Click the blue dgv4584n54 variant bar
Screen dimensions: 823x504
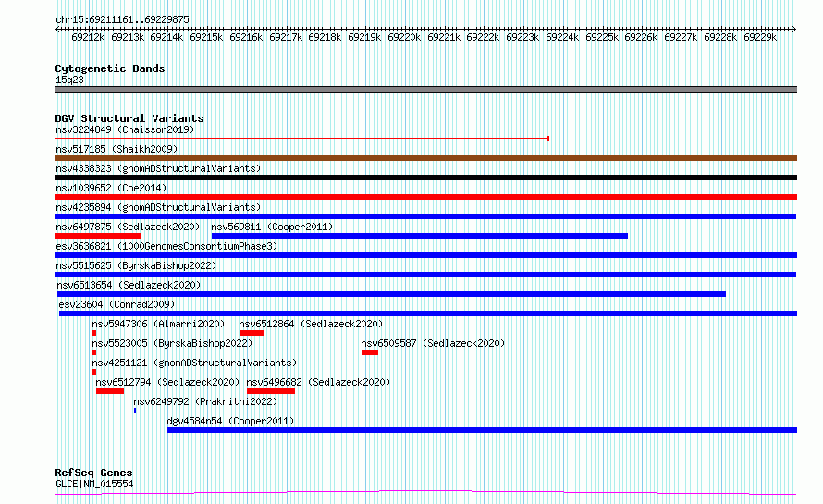pos(483,430)
